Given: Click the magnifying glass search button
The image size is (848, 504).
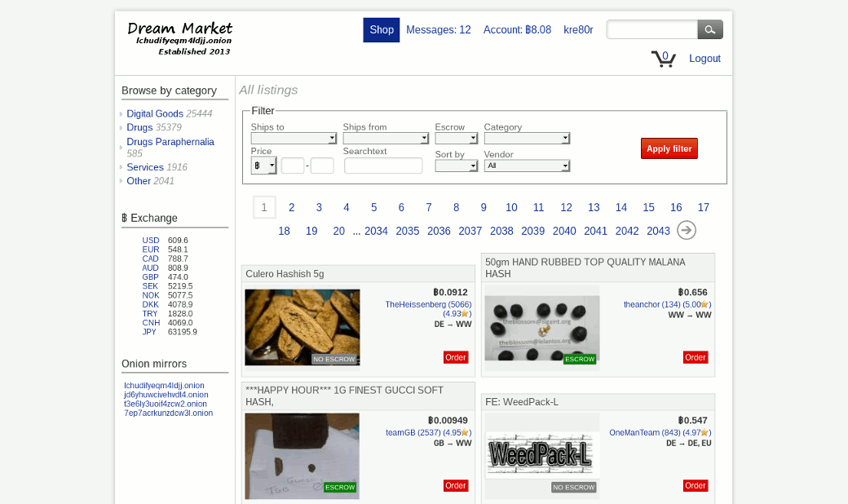Looking at the screenshot, I should coord(709,30).
